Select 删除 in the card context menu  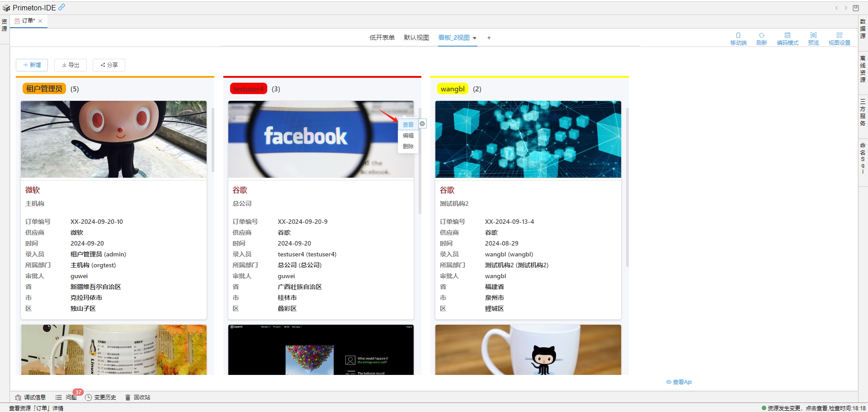(408, 146)
